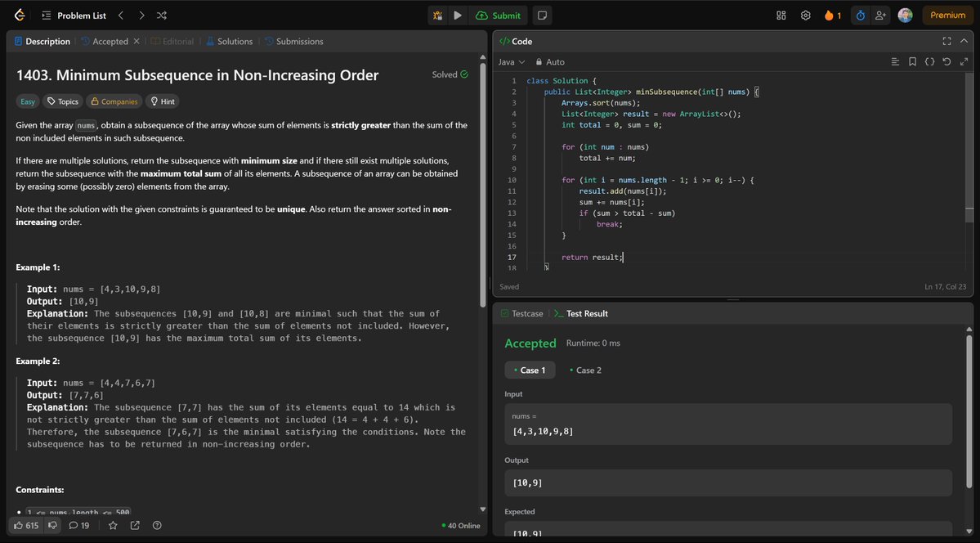Image resolution: width=980 pixels, height=543 pixels.
Task: Expand the Hint tag
Action: 162,101
